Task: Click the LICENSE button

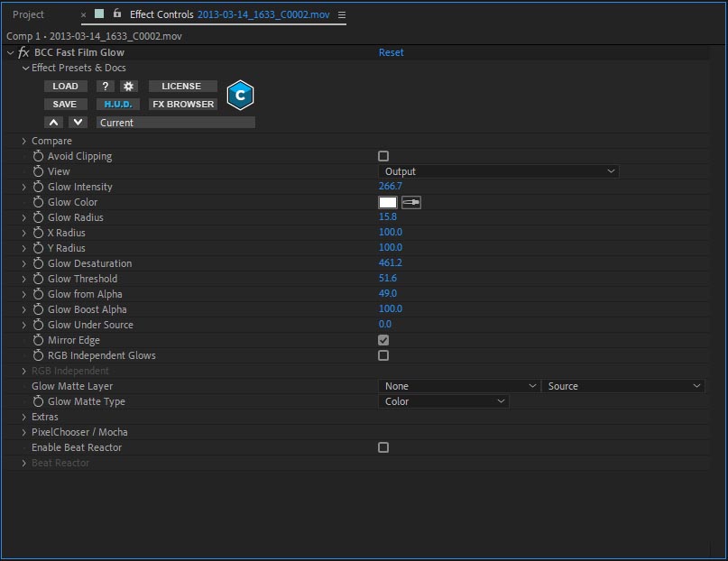Action: (182, 87)
